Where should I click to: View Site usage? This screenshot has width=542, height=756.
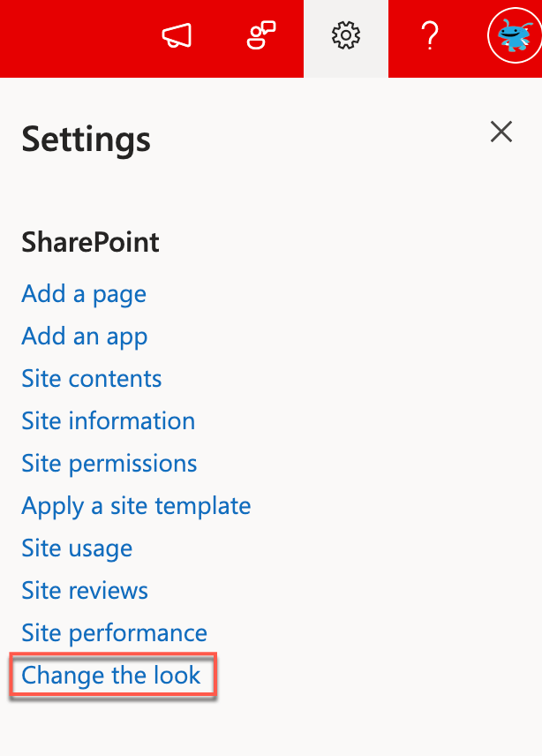77,548
